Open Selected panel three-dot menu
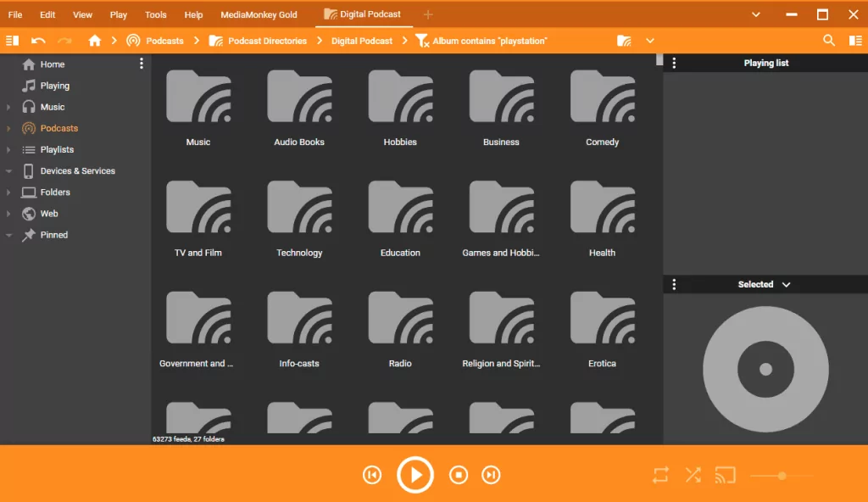 [x=674, y=284]
